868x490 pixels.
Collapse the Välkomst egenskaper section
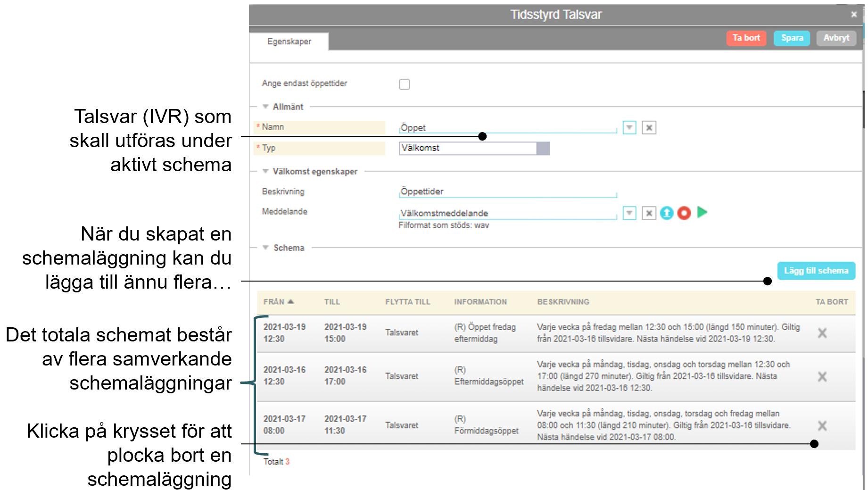coord(265,171)
